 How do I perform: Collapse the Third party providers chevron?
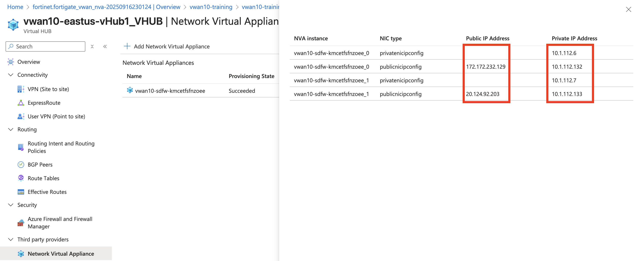click(11, 239)
